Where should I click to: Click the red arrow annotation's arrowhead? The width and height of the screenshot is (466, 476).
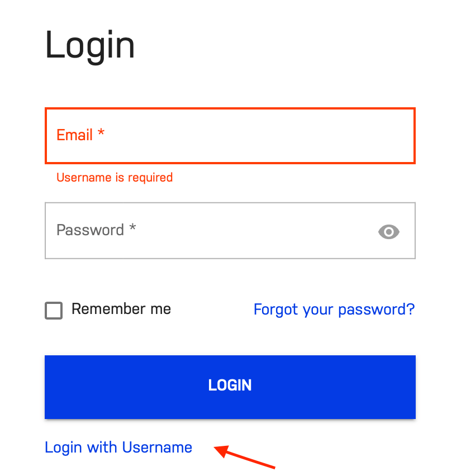(221, 451)
